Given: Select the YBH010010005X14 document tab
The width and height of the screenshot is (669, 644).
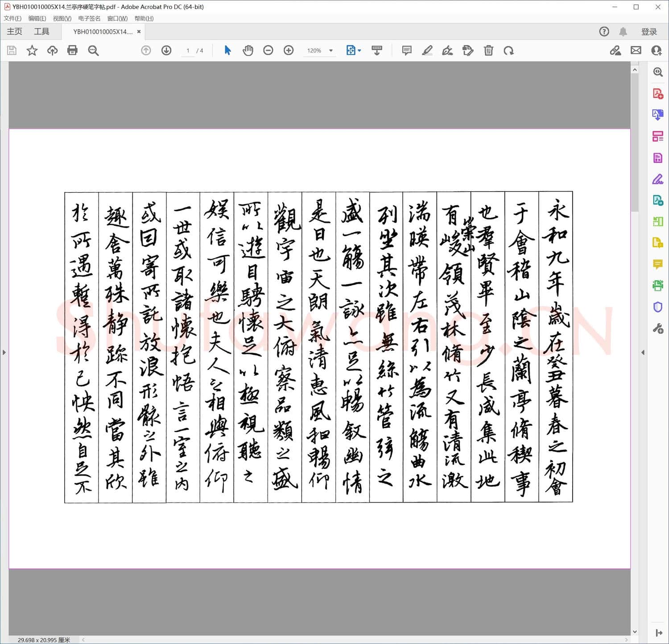Looking at the screenshot, I should [103, 32].
